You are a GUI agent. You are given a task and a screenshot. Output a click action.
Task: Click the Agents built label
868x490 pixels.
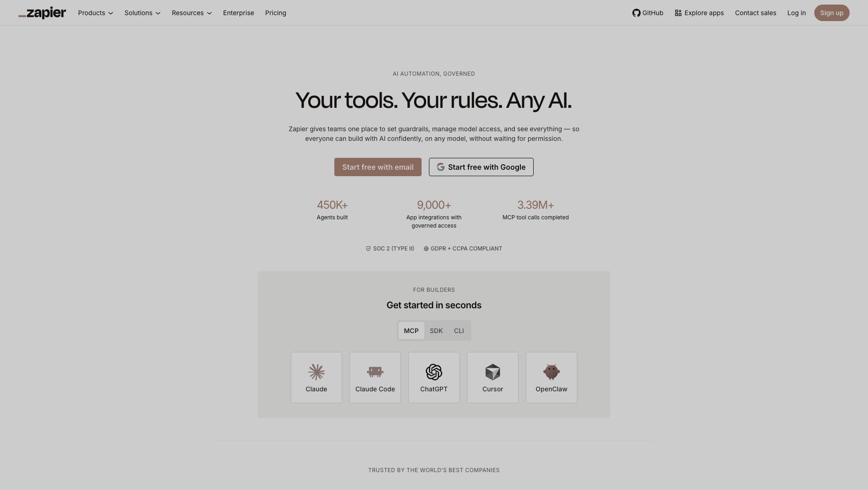333,217
